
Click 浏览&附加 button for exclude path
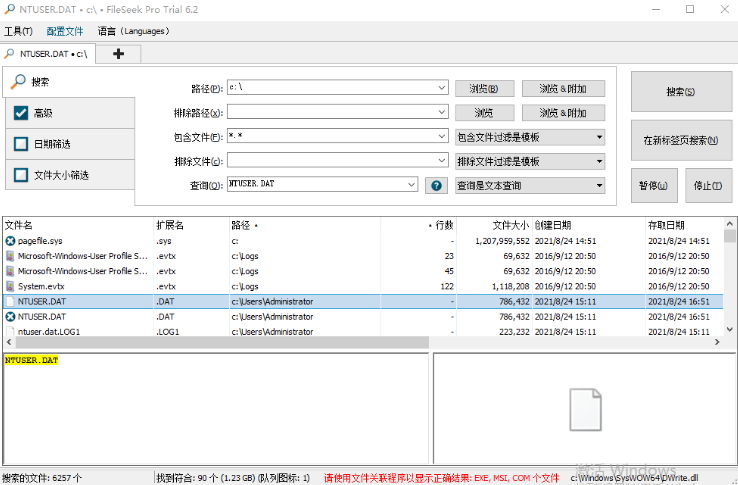(563, 113)
